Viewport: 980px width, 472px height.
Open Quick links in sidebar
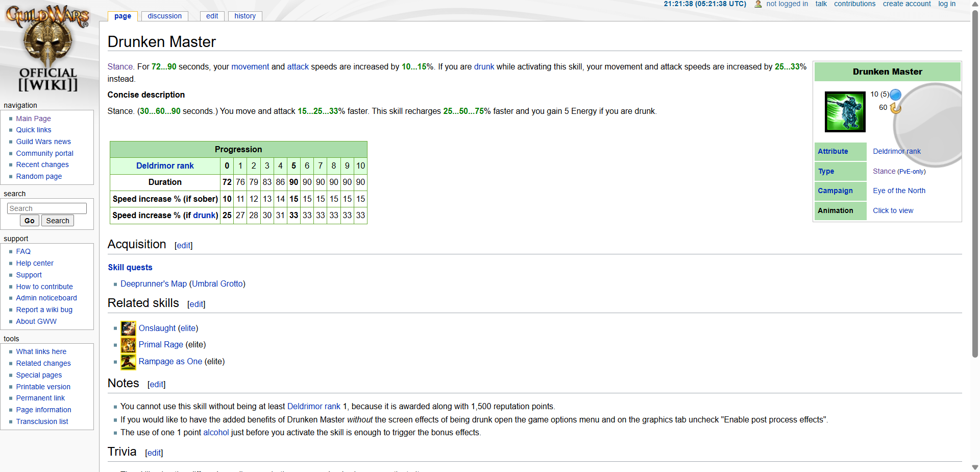pyautogui.click(x=34, y=130)
